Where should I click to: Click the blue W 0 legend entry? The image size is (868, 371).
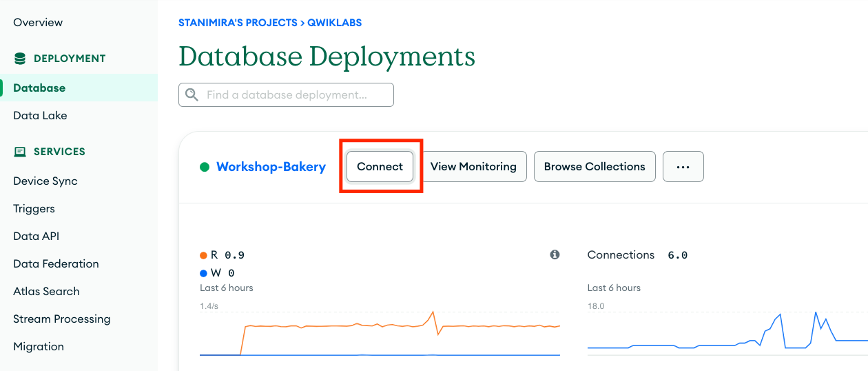pyautogui.click(x=217, y=273)
